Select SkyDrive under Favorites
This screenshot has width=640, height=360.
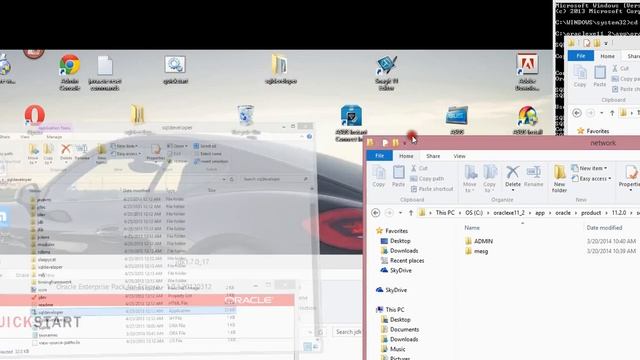(x=396, y=270)
